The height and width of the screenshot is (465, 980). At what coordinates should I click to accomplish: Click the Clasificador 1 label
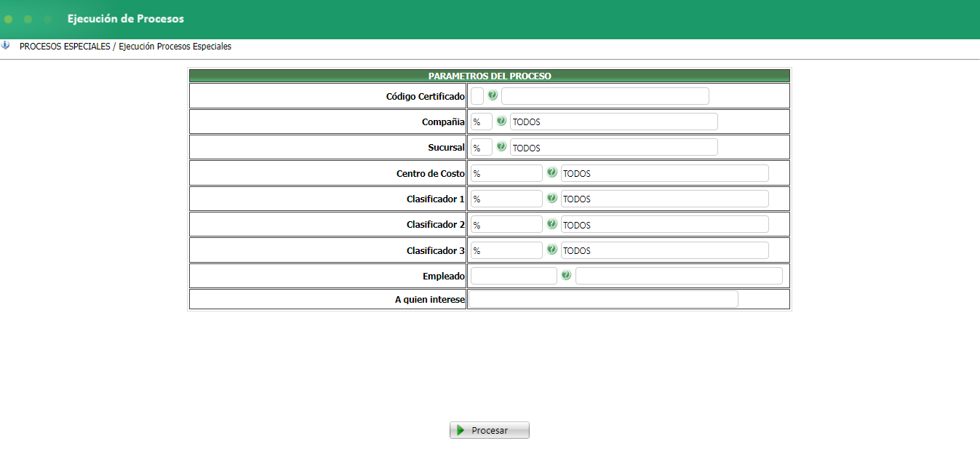point(436,199)
